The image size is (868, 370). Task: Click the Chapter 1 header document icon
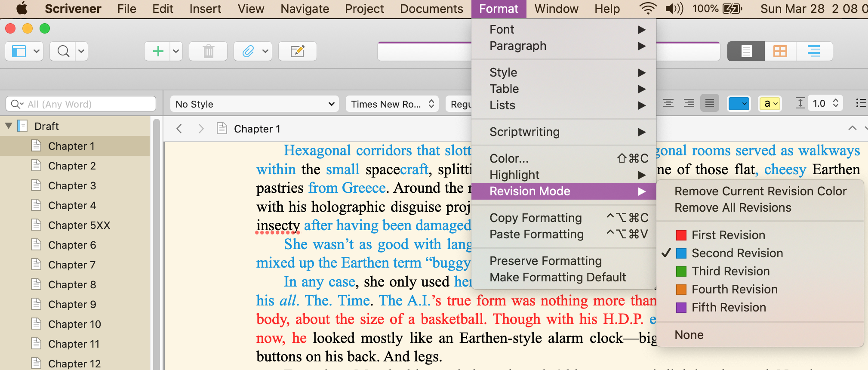click(x=222, y=128)
